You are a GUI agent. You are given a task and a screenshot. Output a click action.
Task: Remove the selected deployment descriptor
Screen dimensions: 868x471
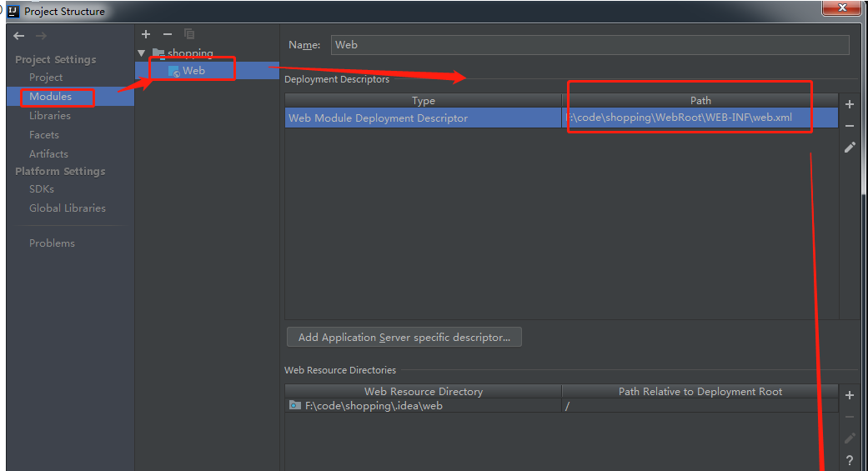point(850,126)
